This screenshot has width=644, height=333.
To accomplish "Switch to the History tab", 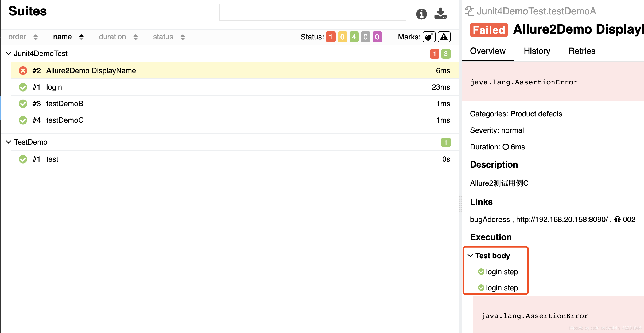I will [x=537, y=51].
